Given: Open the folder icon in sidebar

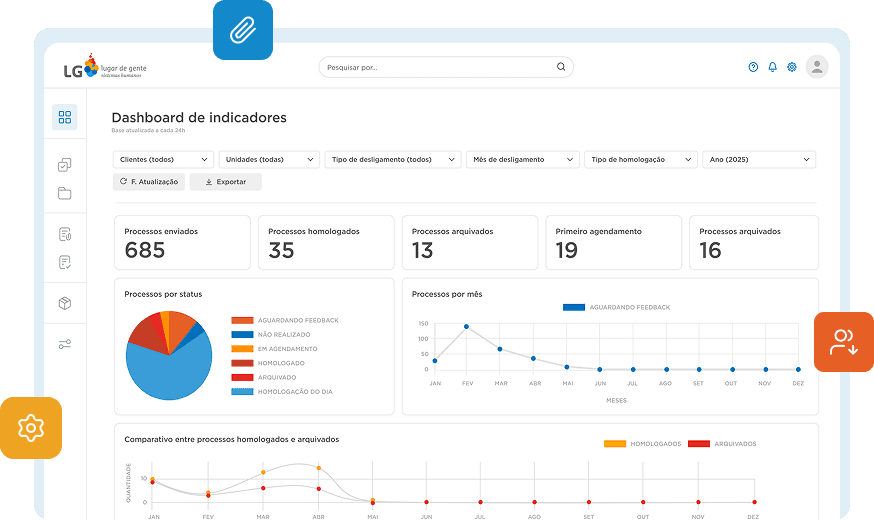Looking at the screenshot, I should point(65,193).
